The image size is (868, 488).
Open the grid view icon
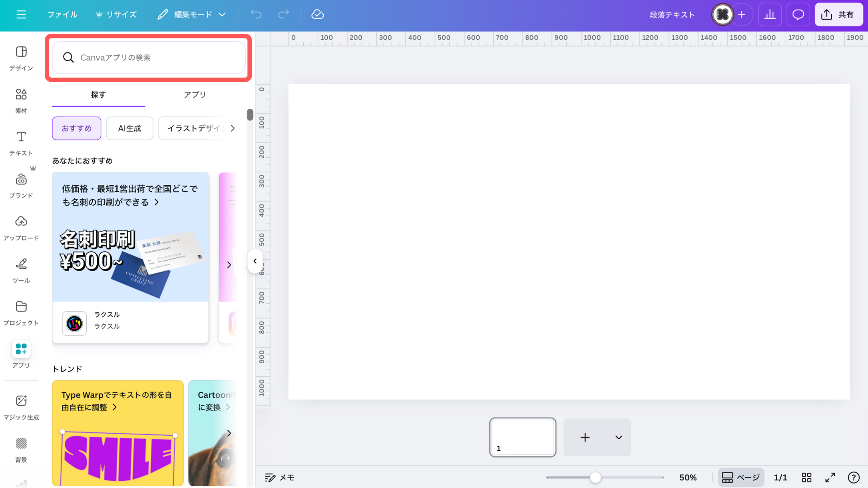point(807,478)
